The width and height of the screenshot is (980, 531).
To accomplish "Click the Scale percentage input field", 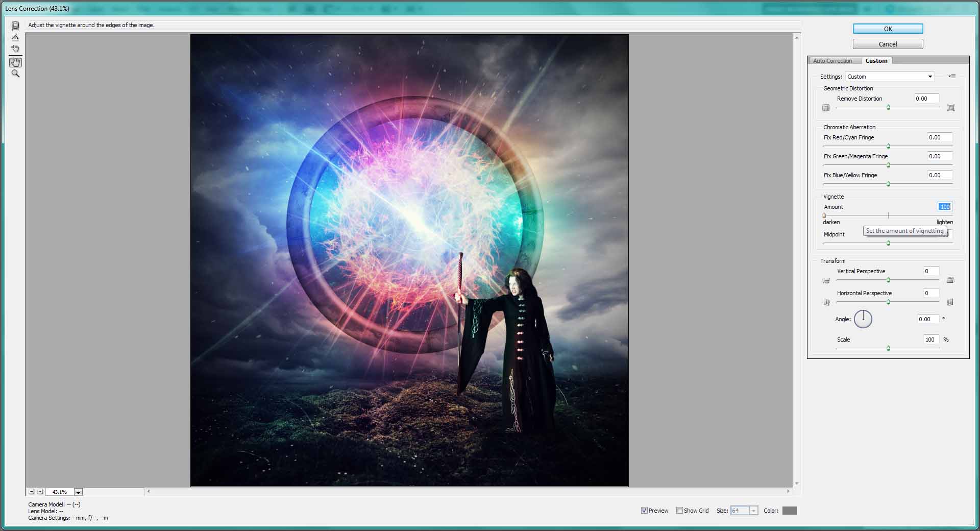I will click(x=930, y=340).
